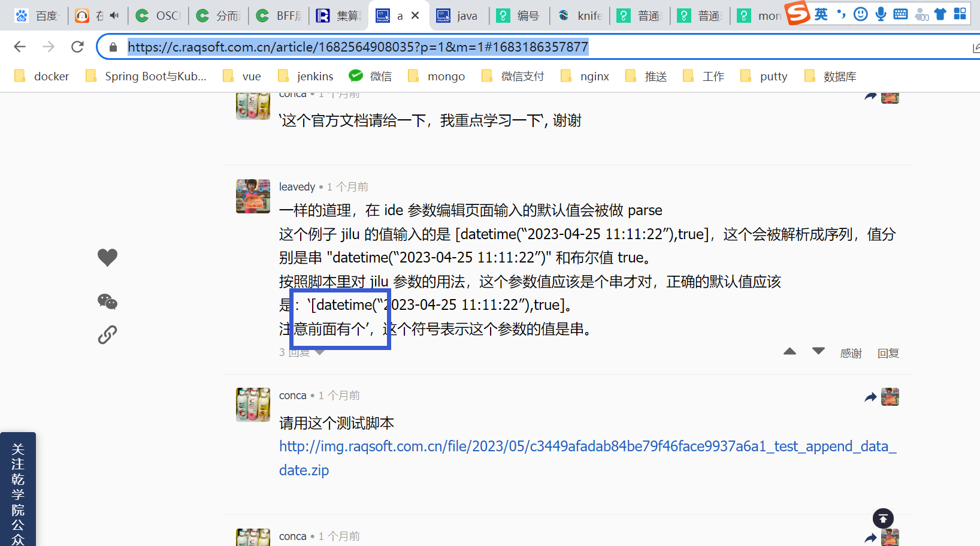Mute the audio-playing tab via speaker icon
The image size is (980, 546).
(114, 16)
